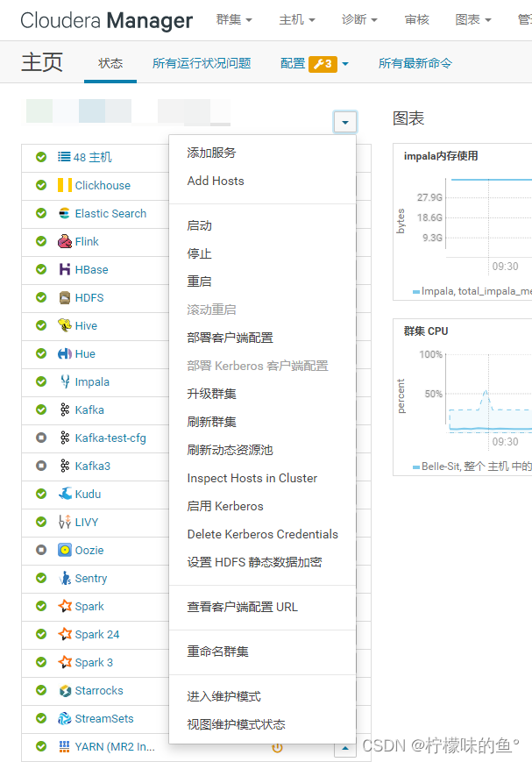Open the 48 主机 link

coord(93,157)
